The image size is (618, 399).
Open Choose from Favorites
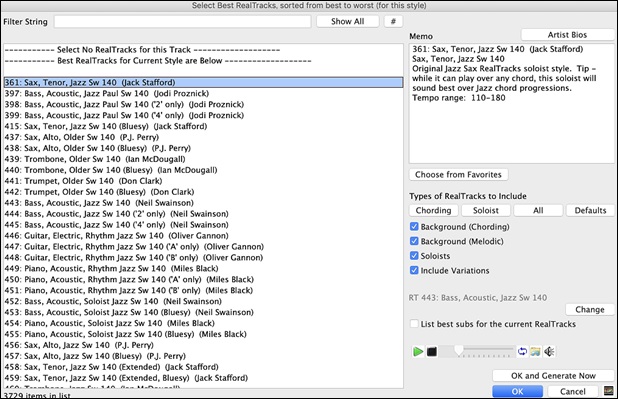click(x=458, y=175)
